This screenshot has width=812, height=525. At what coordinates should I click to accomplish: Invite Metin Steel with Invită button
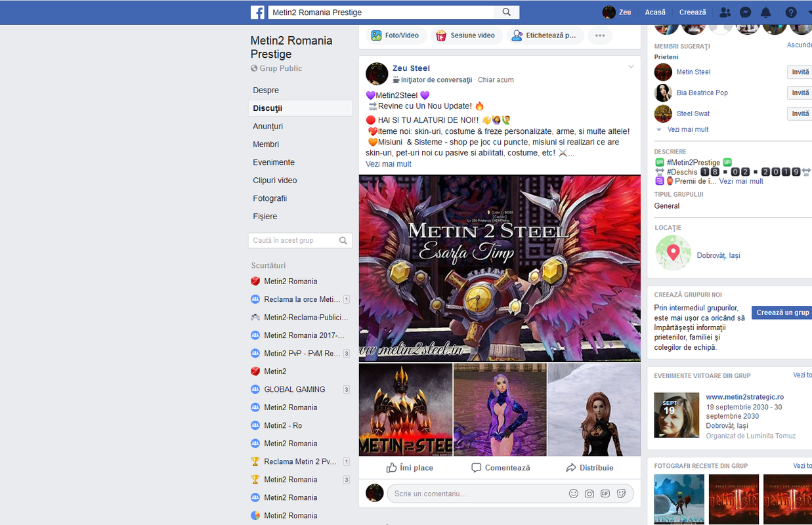click(800, 72)
